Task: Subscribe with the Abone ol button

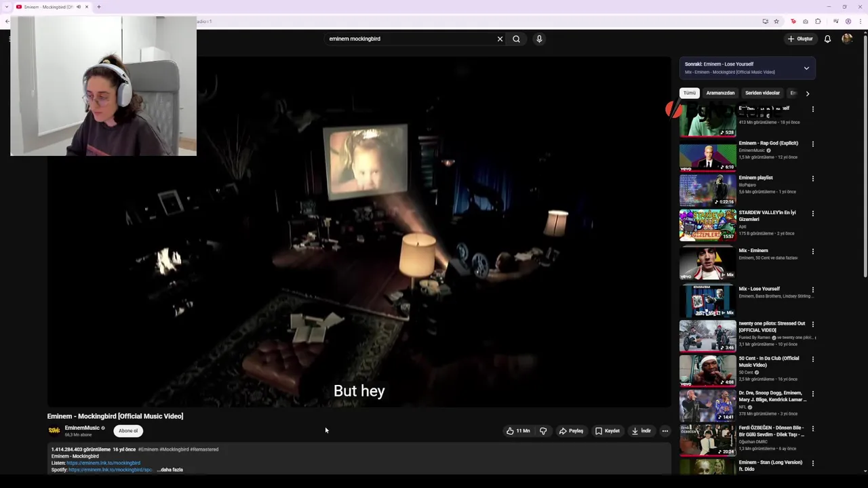Action: click(x=128, y=430)
